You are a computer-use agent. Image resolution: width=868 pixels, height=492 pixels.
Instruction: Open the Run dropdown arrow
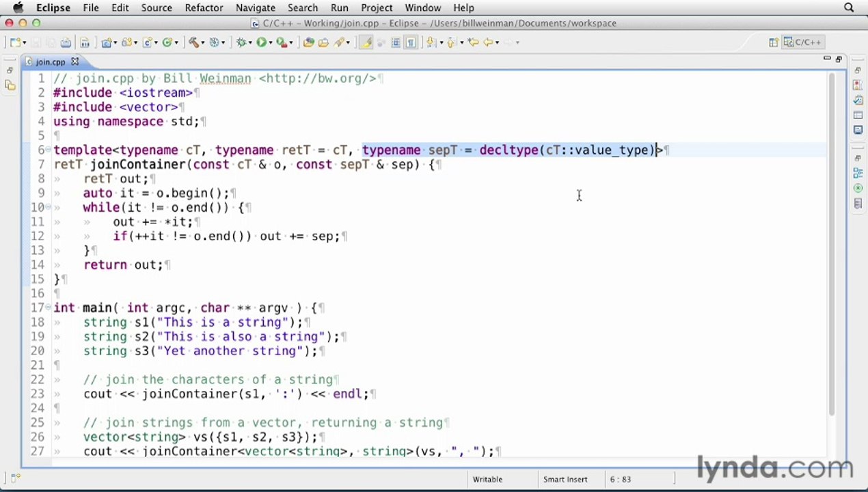coord(271,42)
